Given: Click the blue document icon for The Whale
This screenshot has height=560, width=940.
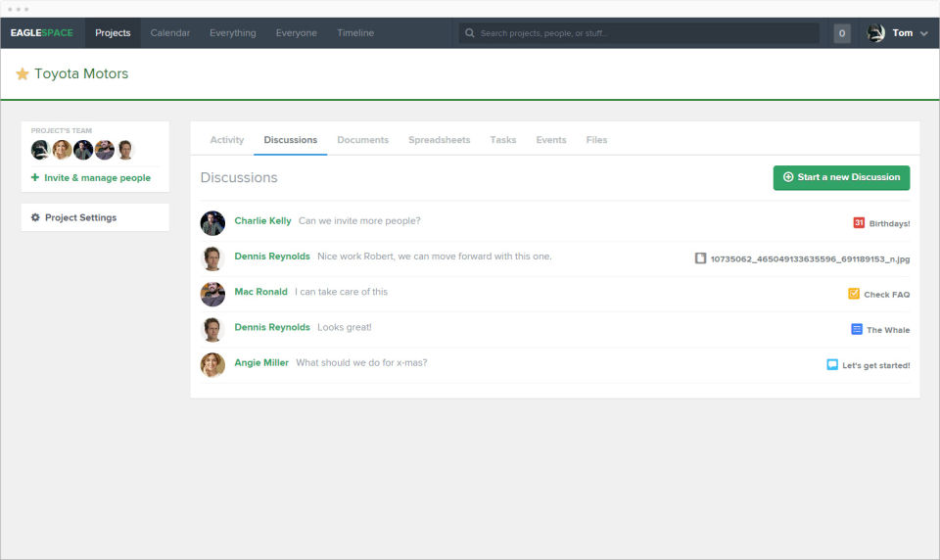Looking at the screenshot, I should [857, 329].
